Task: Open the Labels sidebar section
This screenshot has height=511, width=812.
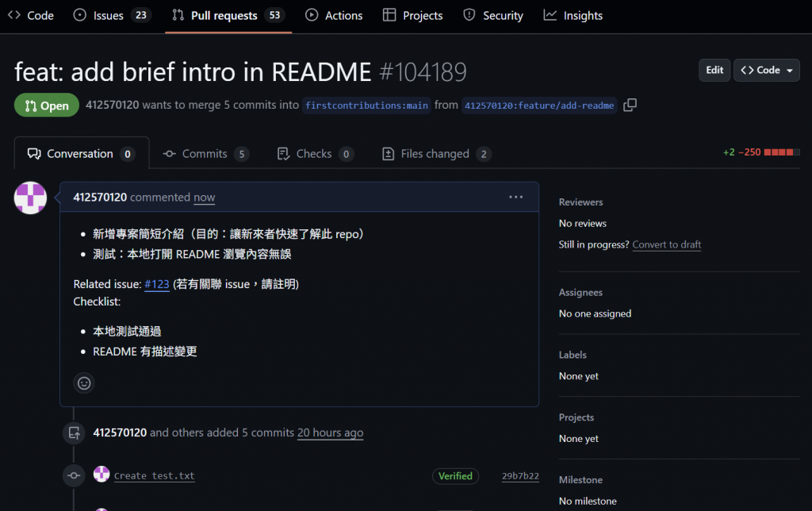Action: click(x=573, y=355)
